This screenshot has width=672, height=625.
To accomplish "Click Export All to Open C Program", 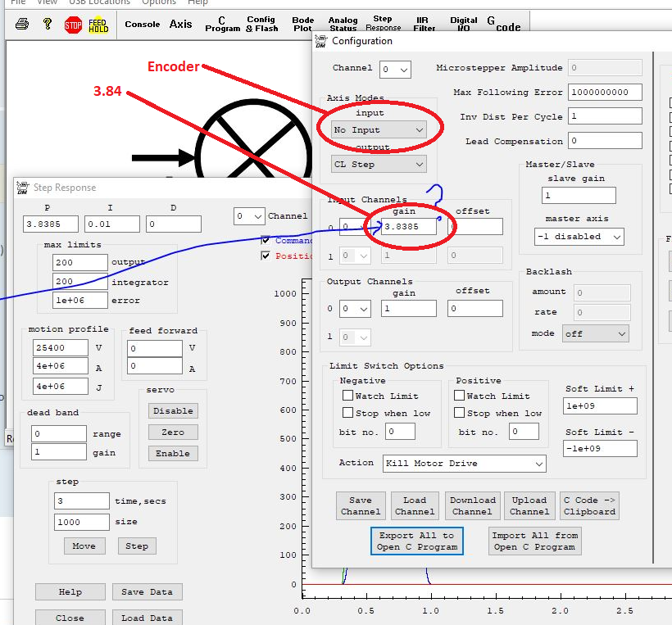I will click(x=417, y=541).
